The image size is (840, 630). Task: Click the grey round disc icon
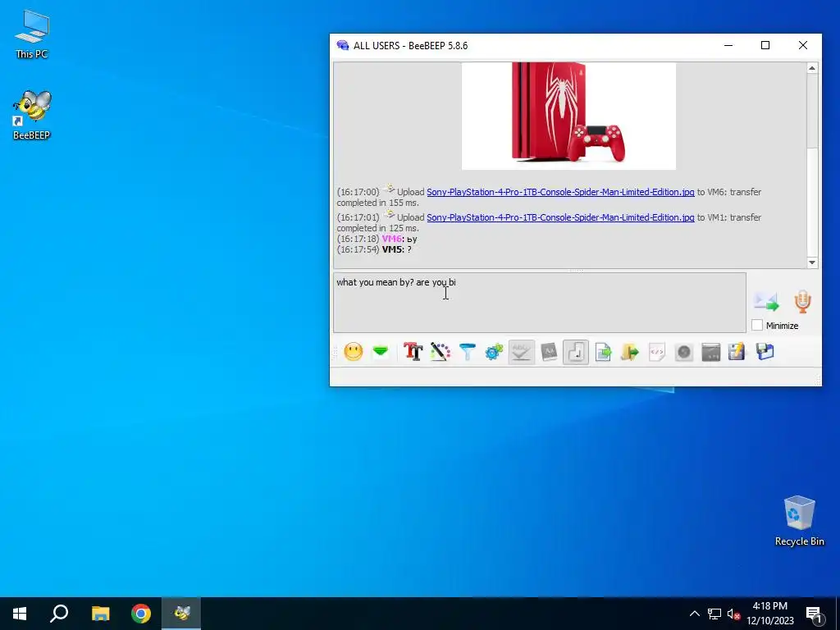point(684,352)
